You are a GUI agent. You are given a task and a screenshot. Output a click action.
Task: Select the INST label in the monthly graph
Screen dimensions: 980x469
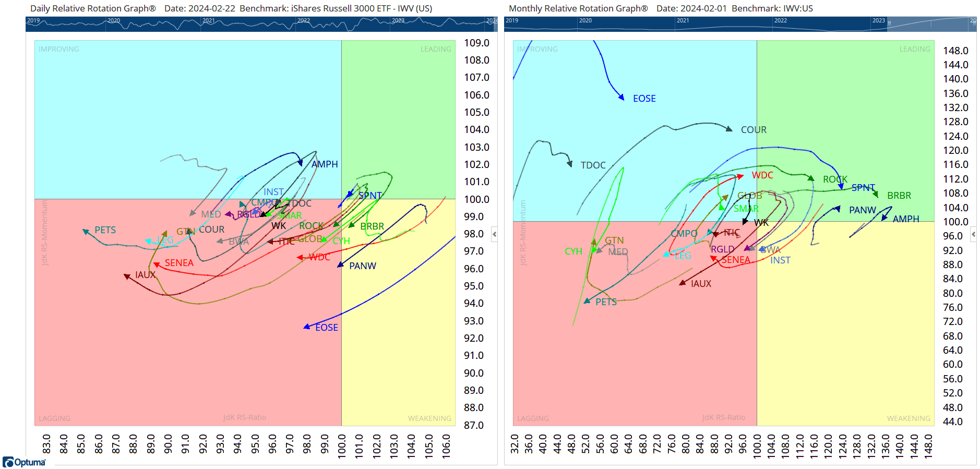pyautogui.click(x=780, y=260)
